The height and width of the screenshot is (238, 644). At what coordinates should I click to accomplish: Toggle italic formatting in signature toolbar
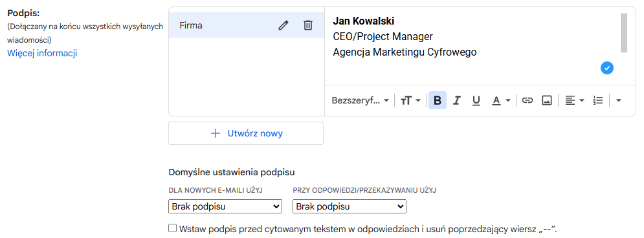(456, 100)
